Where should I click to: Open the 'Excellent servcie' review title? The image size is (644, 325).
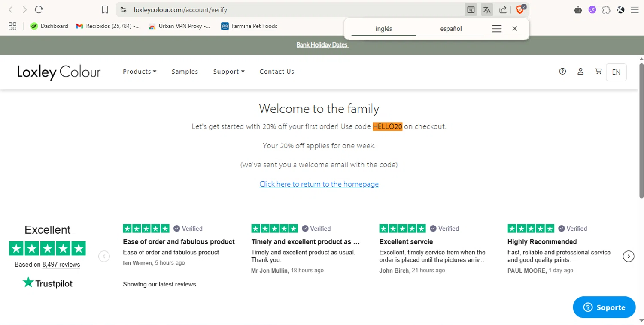[406, 242]
